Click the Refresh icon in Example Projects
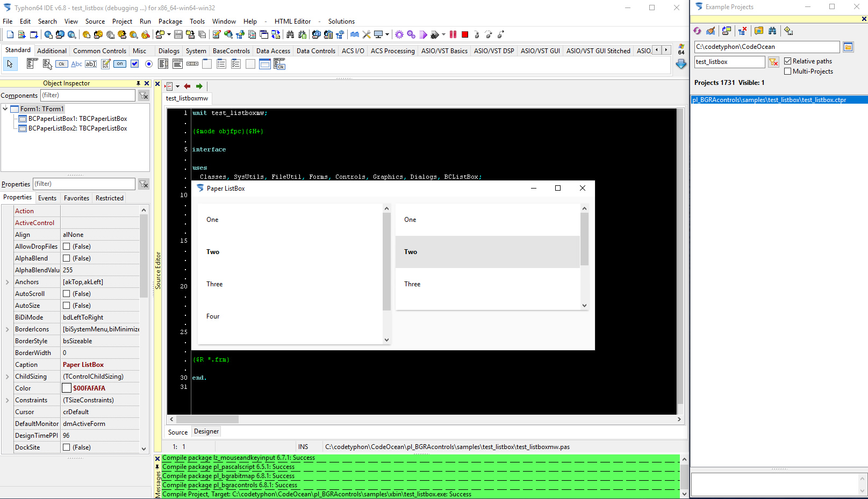 tap(697, 31)
